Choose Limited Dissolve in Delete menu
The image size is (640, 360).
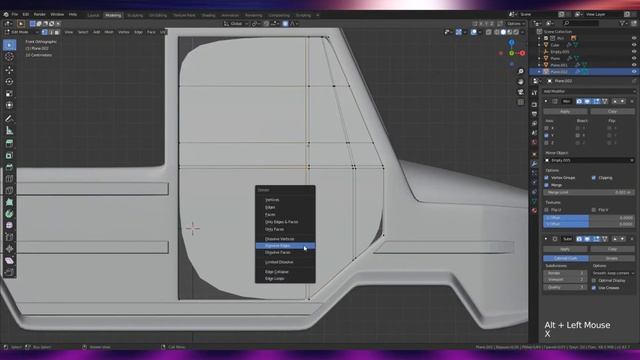[x=285, y=262]
